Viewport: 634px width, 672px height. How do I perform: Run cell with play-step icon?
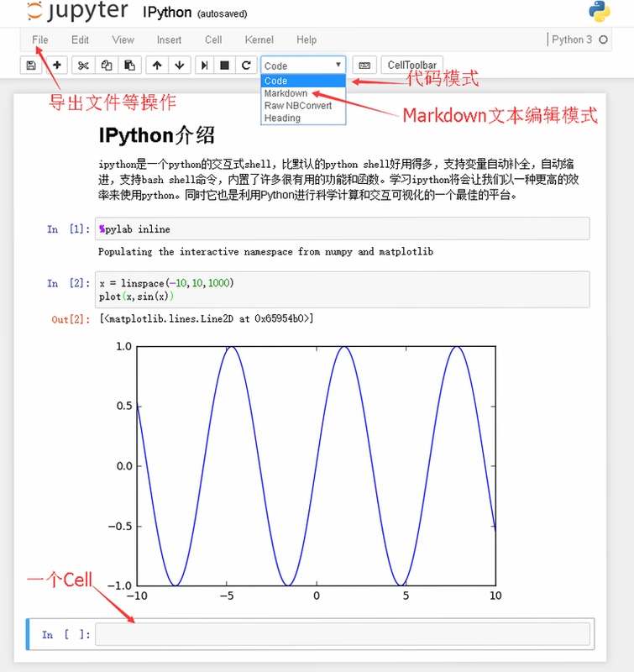(204, 66)
